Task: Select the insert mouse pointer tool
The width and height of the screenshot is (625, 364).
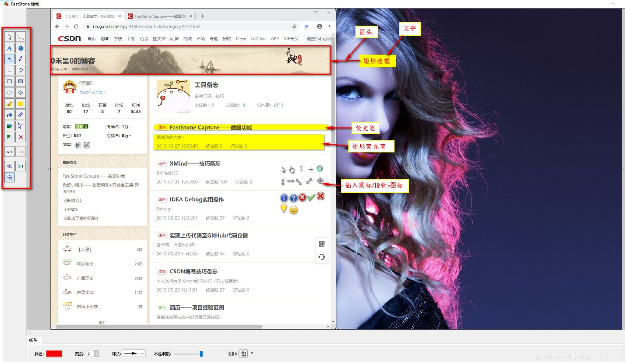Action: (21, 126)
